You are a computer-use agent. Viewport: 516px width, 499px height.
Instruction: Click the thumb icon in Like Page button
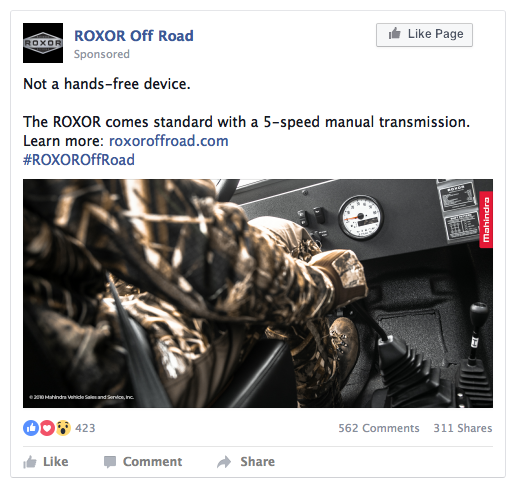point(394,34)
